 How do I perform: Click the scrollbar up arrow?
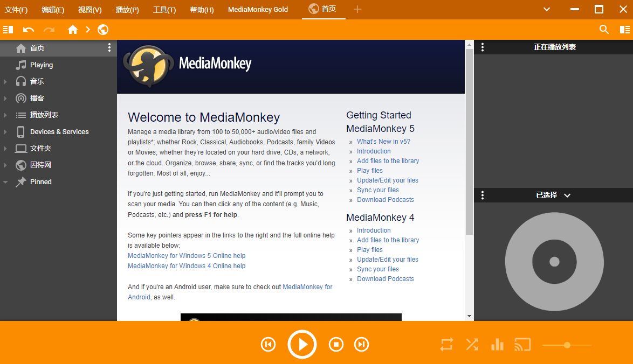pyautogui.click(x=469, y=44)
